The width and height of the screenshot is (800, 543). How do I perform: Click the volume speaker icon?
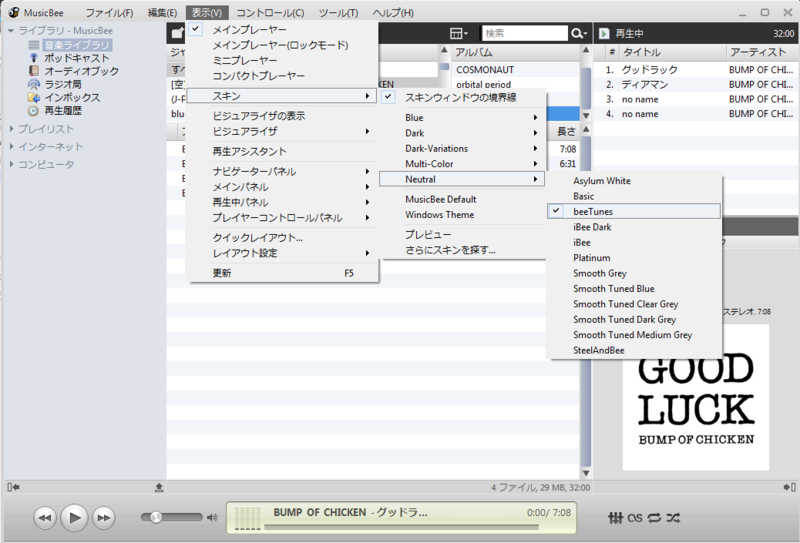[212, 517]
